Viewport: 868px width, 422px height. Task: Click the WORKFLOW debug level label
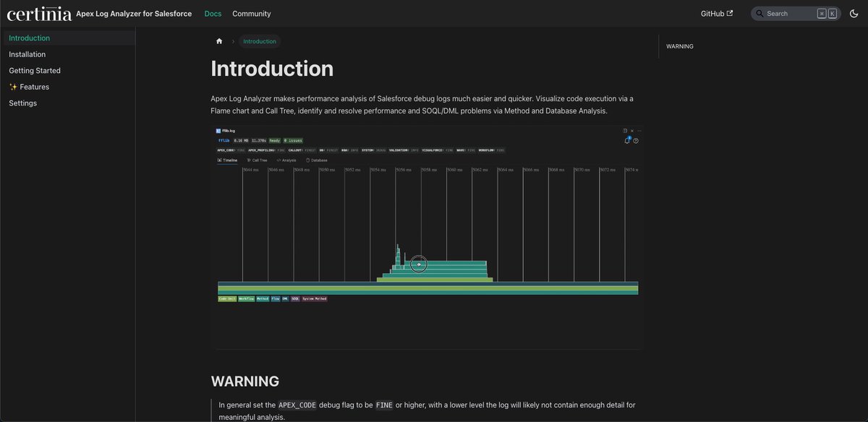491,150
